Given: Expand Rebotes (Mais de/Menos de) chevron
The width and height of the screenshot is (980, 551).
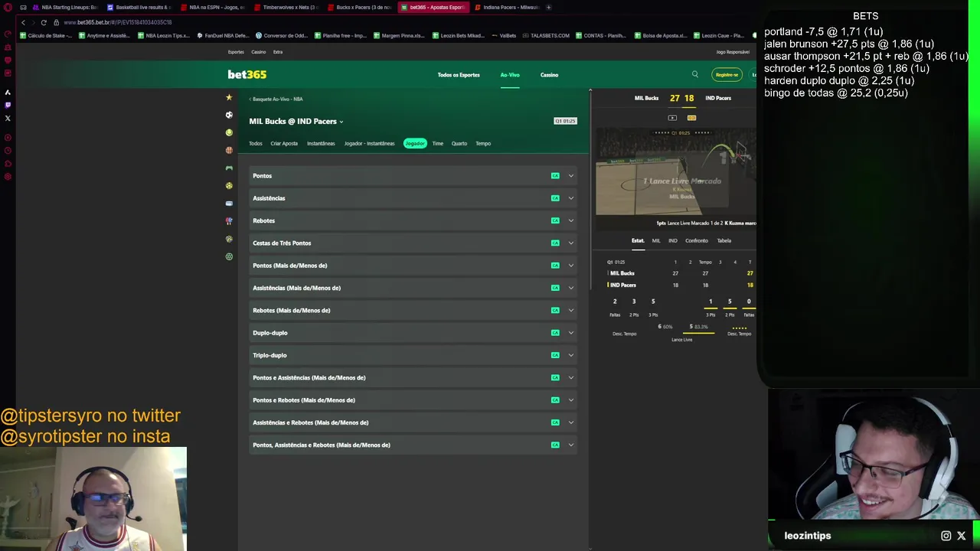Looking at the screenshot, I should pyautogui.click(x=570, y=311).
